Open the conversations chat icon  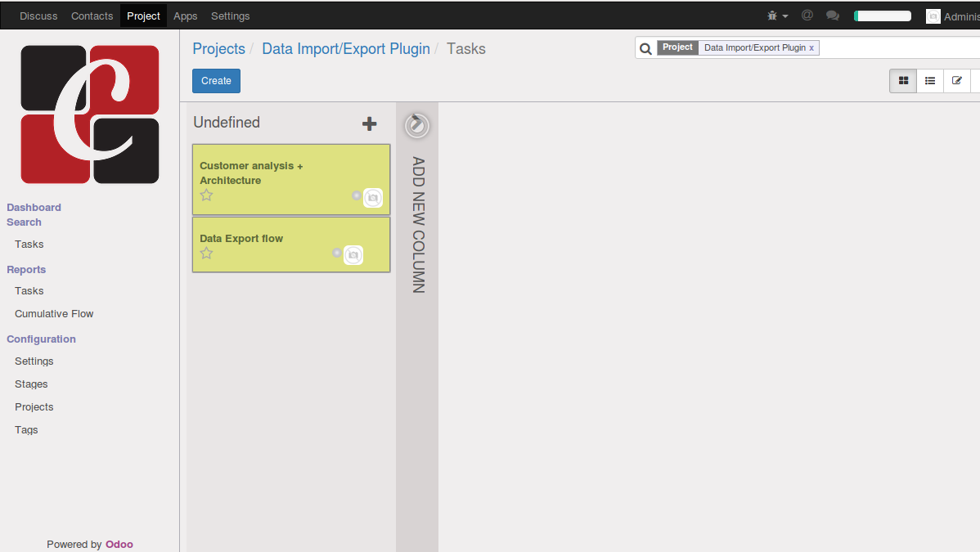[x=833, y=16]
